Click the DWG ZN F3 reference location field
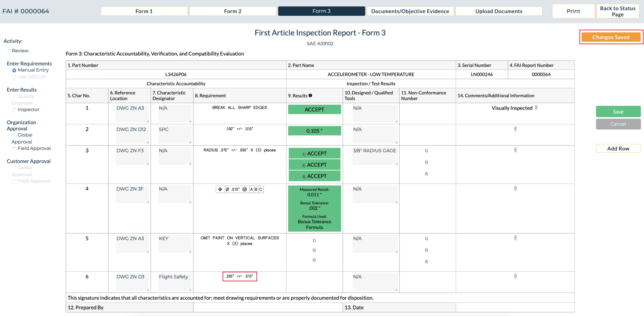The height and width of the screenshot is (316, 644). click(x=132, y=156)
